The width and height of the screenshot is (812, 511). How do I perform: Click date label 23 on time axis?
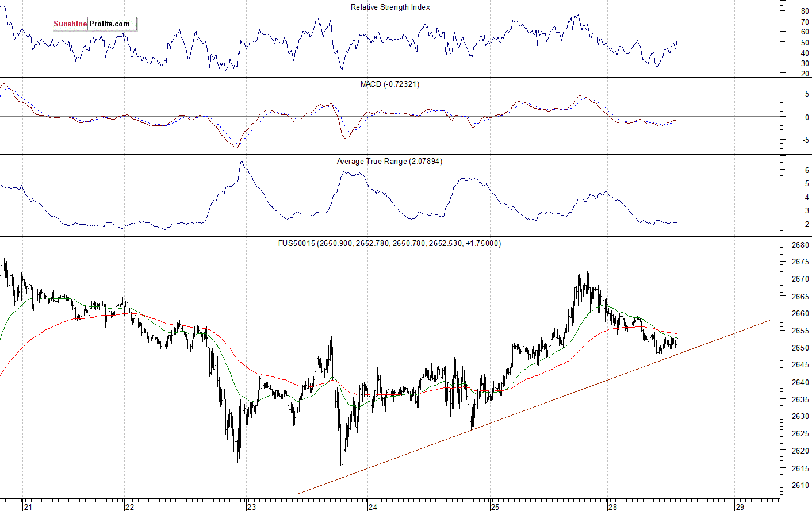click(x=251, y=507)
